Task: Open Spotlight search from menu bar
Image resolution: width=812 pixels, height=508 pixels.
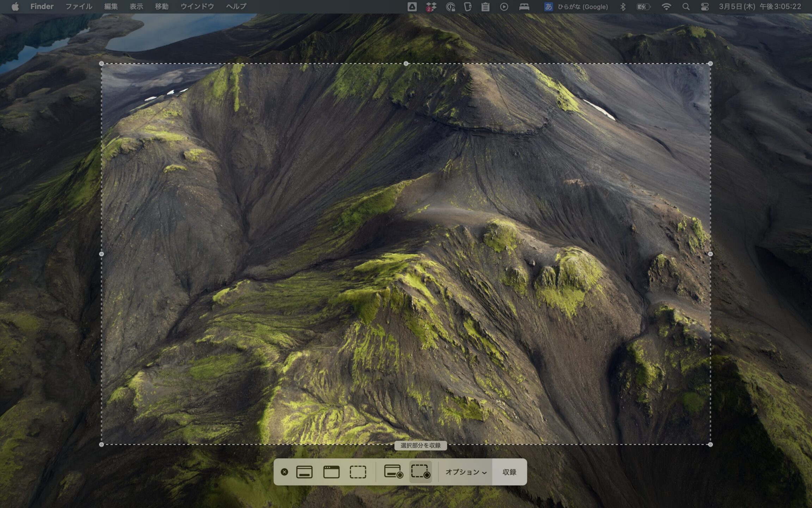Action: click(685, 7)
